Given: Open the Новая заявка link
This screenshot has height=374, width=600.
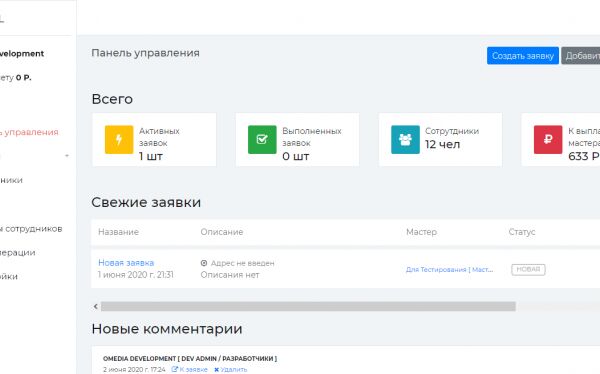Looking at the screenshot, I should click(126, 263).
